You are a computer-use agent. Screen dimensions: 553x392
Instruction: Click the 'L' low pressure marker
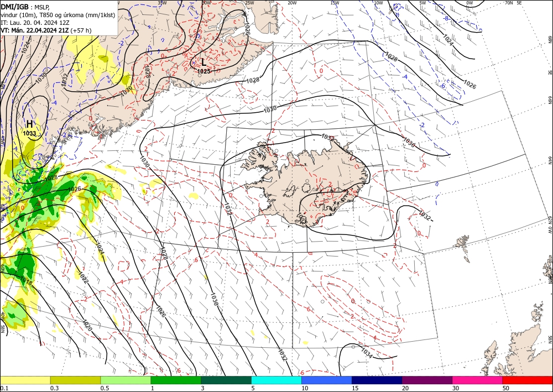point(204,62)
